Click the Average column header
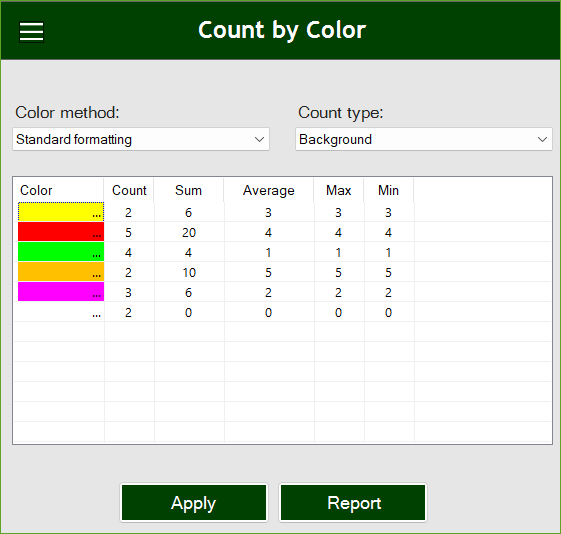 pyautogui.click(x=269, y=190)
